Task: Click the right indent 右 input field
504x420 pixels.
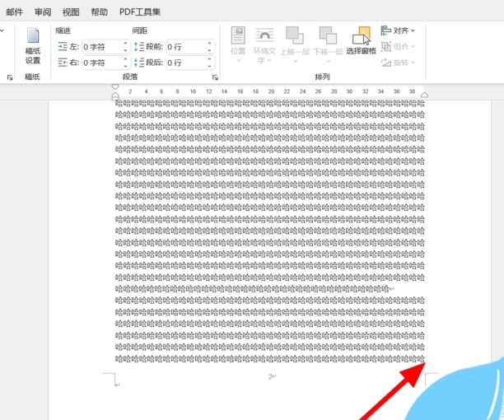Action: (100, 63)
